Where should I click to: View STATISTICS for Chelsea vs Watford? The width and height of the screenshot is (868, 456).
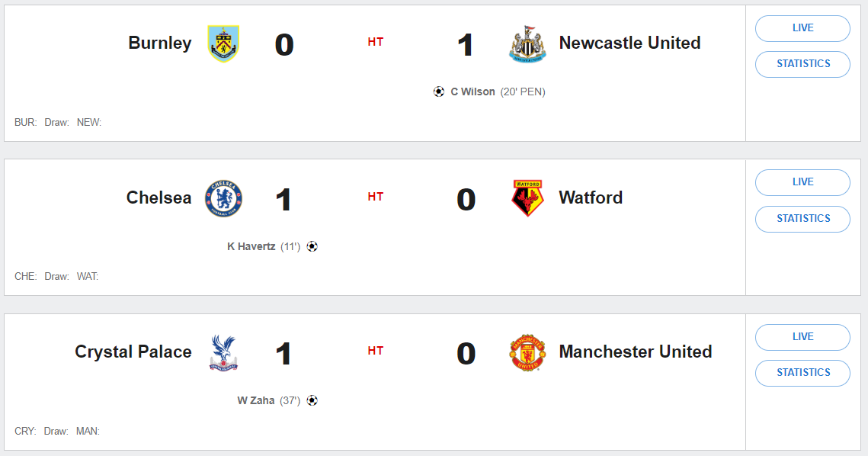pos(802,219)
